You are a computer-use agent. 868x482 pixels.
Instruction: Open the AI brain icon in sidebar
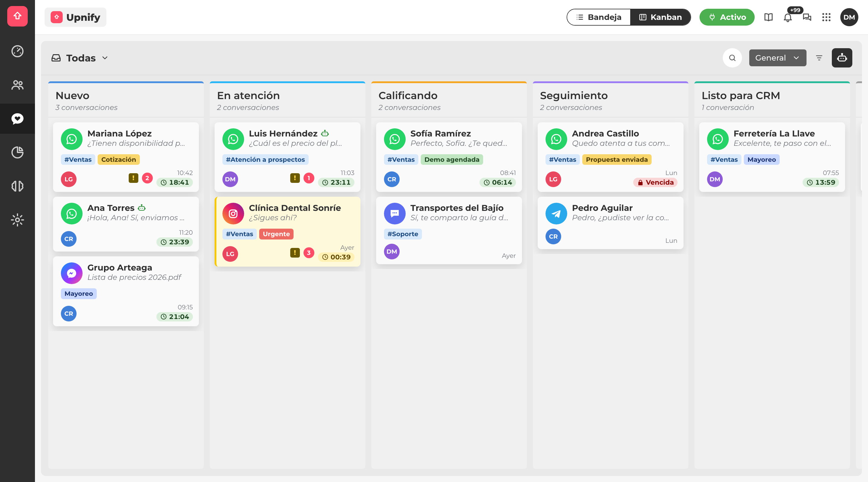pyautogui.click(x=17, y=186)
